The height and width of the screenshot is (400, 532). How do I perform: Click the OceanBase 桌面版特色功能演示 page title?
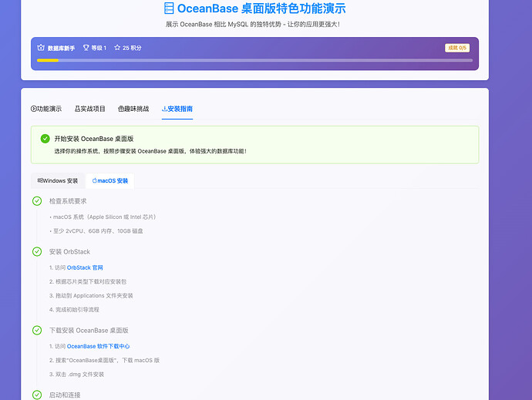261,8
